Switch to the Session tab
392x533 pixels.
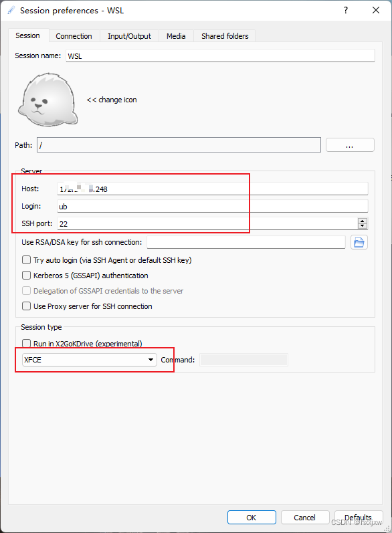pyautogui.click(x=28, y=35)
